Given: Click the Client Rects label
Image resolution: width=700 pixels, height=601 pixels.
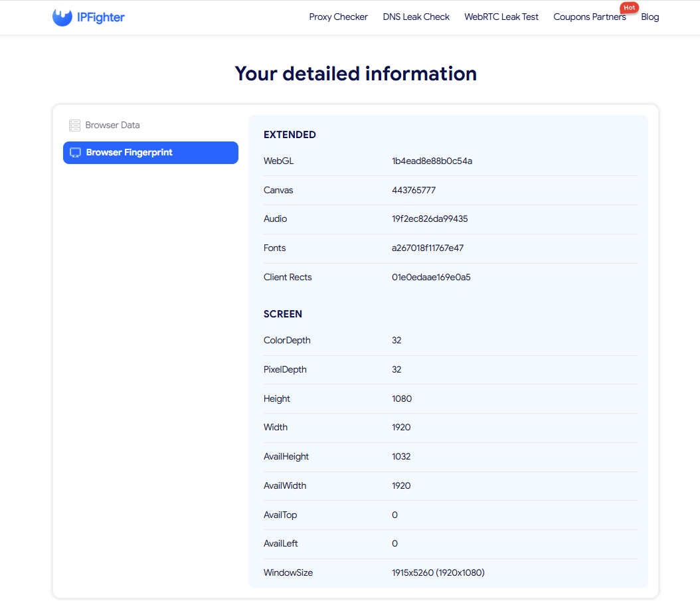Looking at the screenshot, I should [x=288, y=278].
